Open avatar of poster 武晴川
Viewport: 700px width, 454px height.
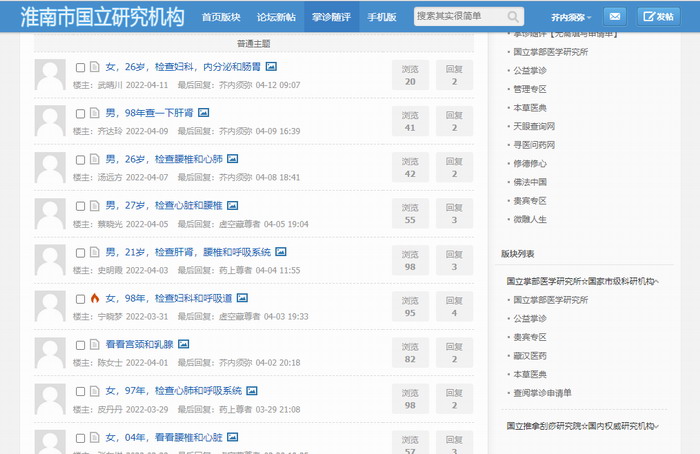click(x=50, y=75)
